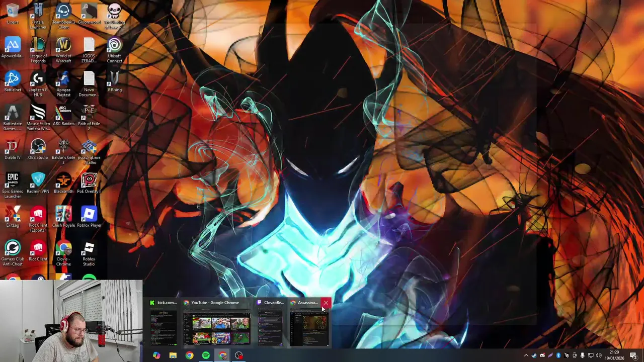Select the V Rising shortcut
This screenshot has width=644, height=362.
pos(114,81)
